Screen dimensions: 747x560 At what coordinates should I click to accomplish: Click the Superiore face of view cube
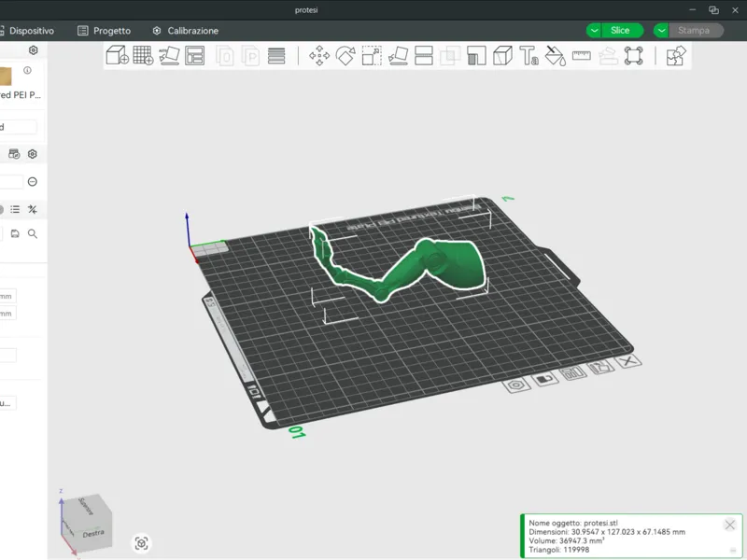86,506
